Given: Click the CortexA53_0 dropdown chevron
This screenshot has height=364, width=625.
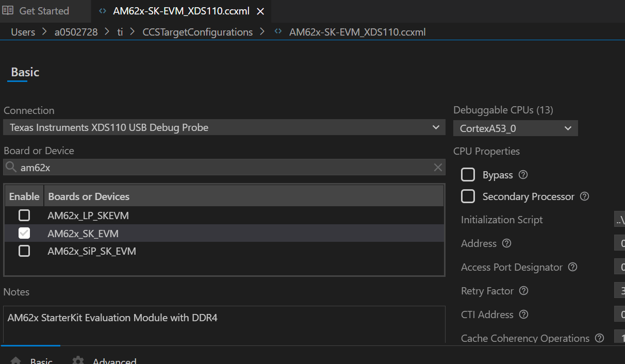Looking at the screenshot, I should coord(568,128).
